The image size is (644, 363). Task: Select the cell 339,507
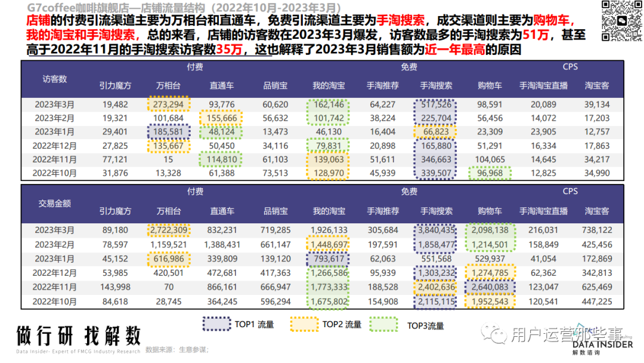[436, 173]
